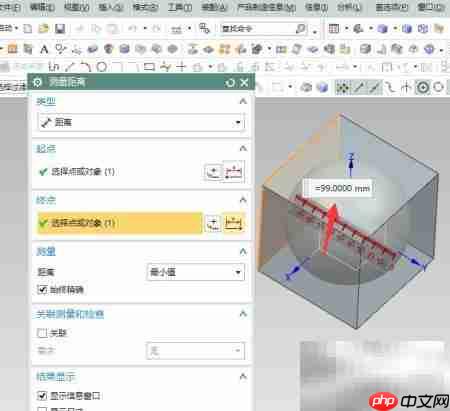Click the blue cube icon in selection bar

[x=322, y=87]
